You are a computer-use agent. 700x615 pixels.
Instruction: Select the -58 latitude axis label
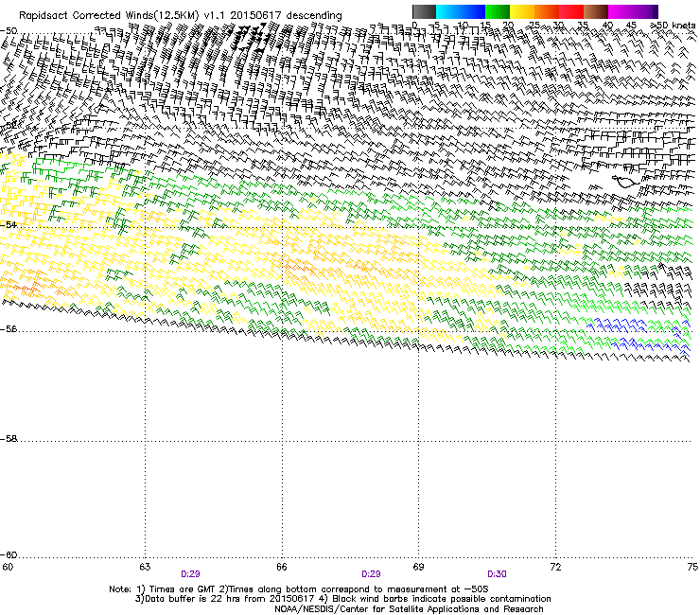9,439
